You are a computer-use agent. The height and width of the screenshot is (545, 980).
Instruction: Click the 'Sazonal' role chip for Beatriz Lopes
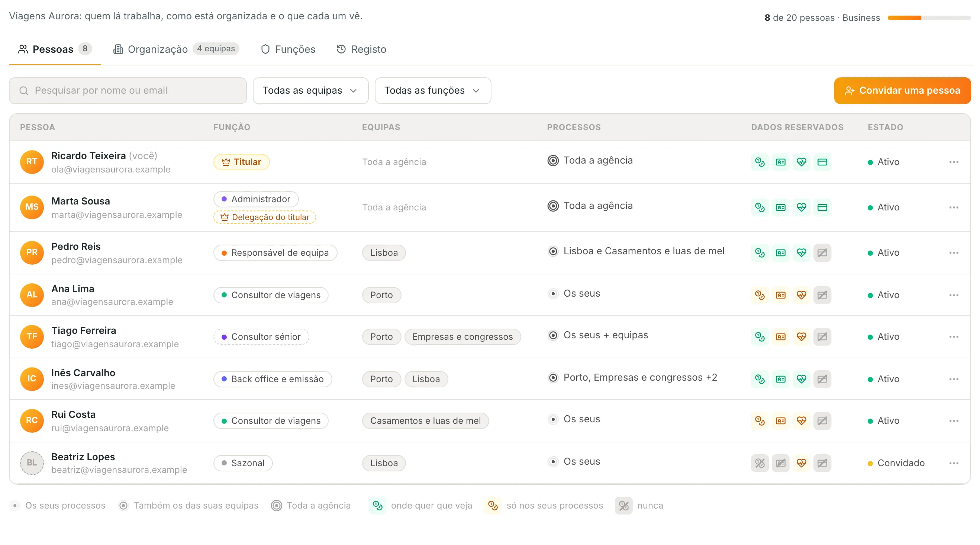243,463
